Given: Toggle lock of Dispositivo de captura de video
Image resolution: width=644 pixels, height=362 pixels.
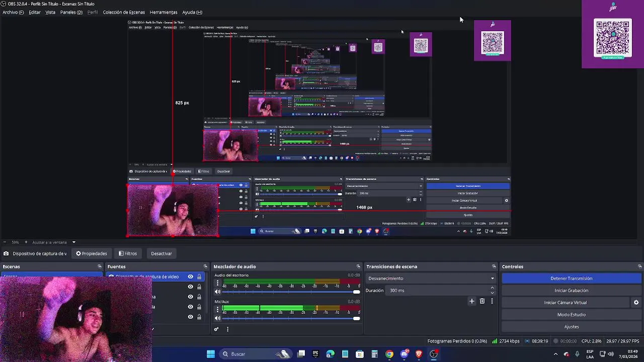Looking at the screenshot, I should [199, 277].
